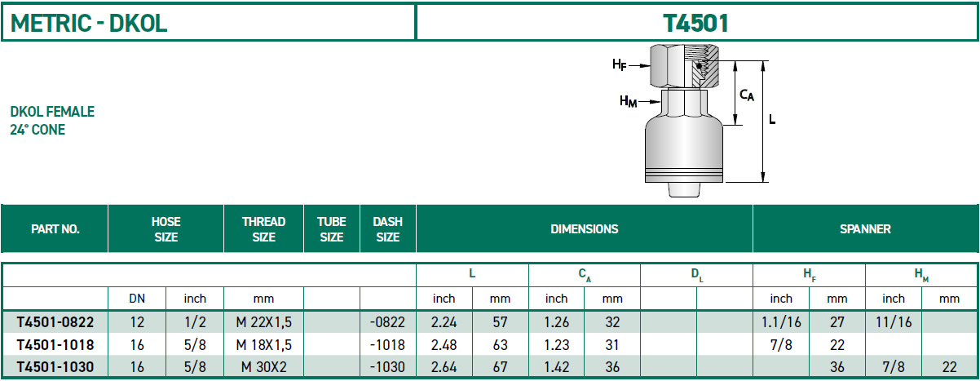Click the DIMENSIONS column header

[x=584, y=229]
